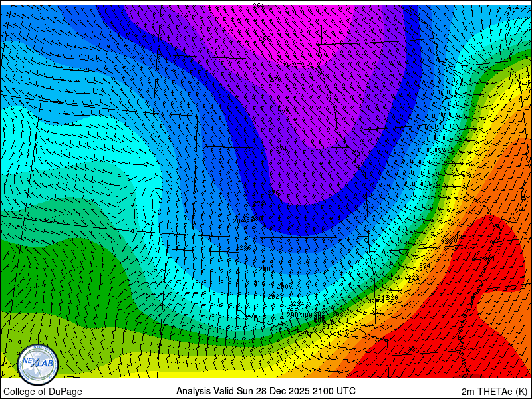The height and width of the screenshot is (399, 532).
Task: Click the '294' contour label
Action: [x=298, y=303]
